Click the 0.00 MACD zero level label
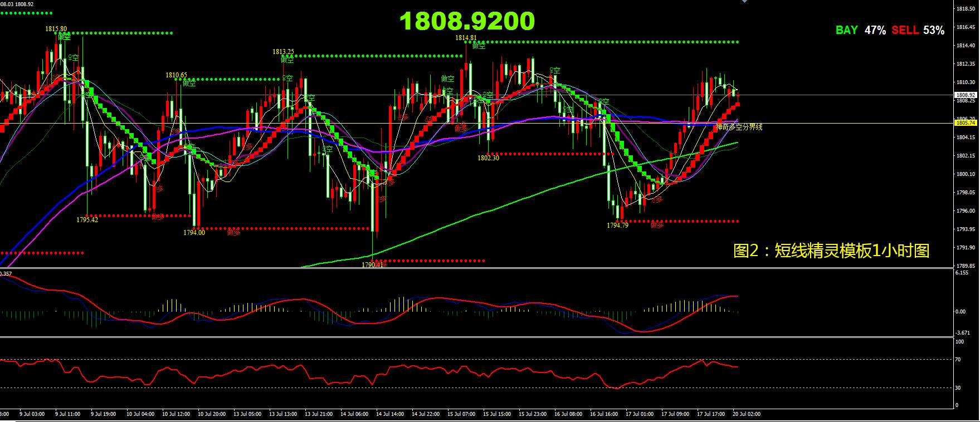Screen dimensions: 980x422 point(961,312)
